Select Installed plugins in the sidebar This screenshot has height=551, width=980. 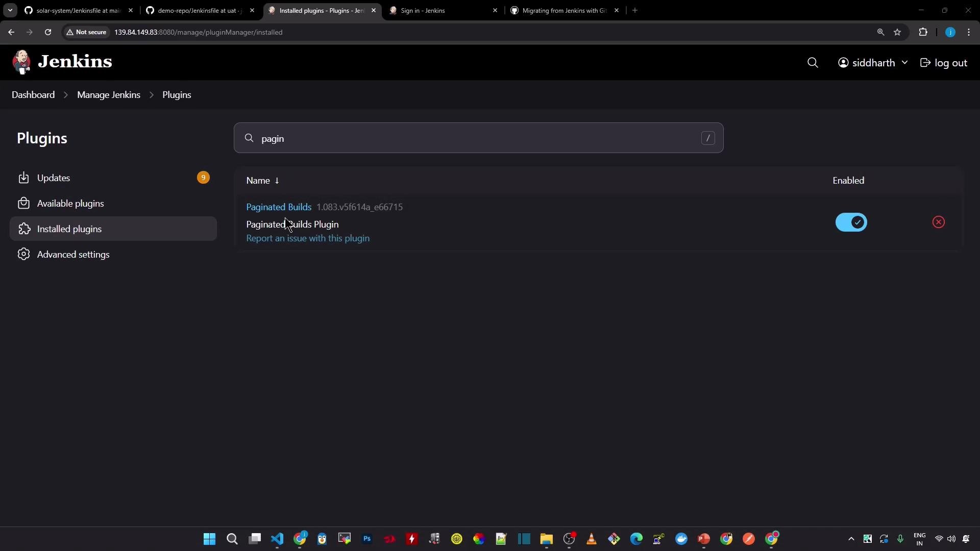point(113,229)
